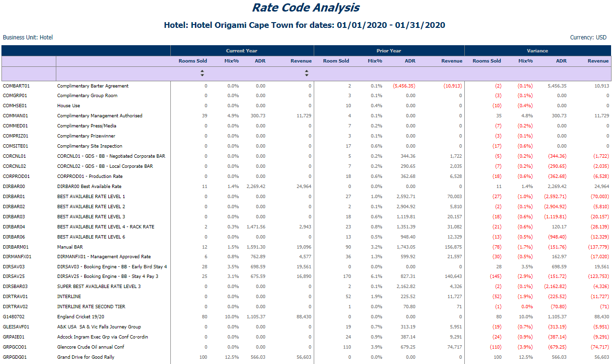Click rate code DIRSAV25
Image resolution: width=613 pixels, height=364 pixels.
coord(14,276)
